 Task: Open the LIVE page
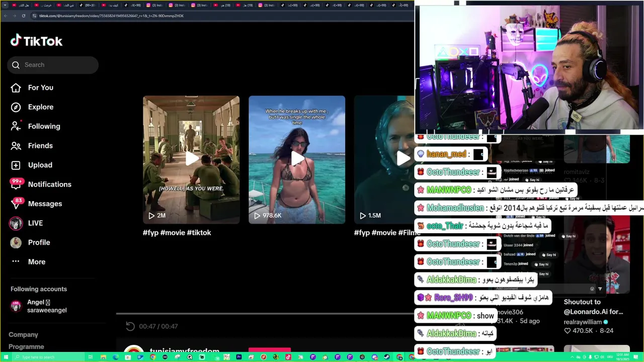(x=35, y=223)
